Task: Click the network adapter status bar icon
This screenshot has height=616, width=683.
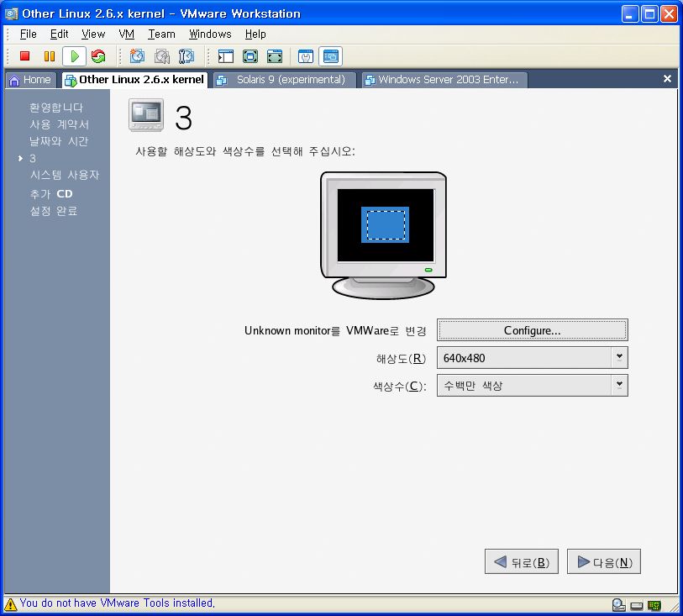Action: click(654, 604)
